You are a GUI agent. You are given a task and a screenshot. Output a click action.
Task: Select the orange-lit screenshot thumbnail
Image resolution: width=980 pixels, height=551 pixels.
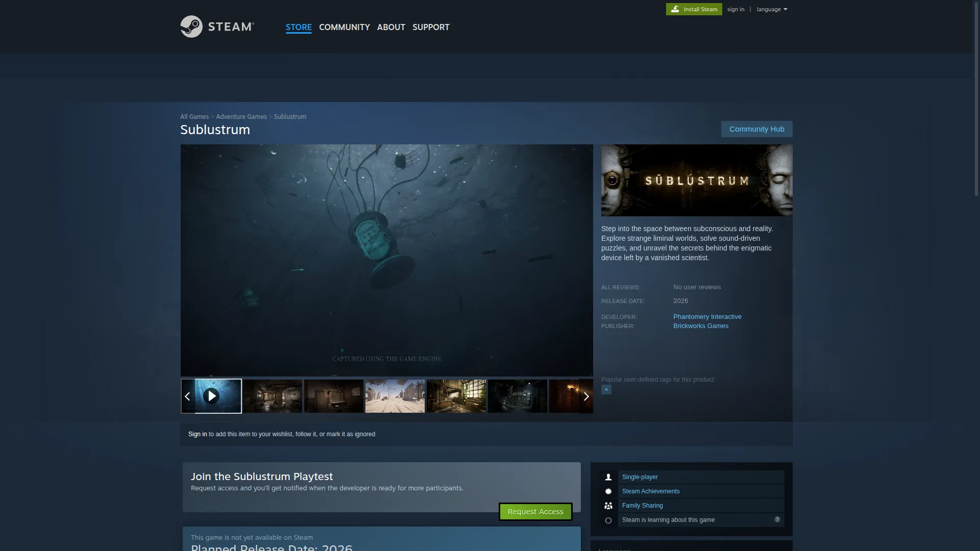click(x=564, y=396)
